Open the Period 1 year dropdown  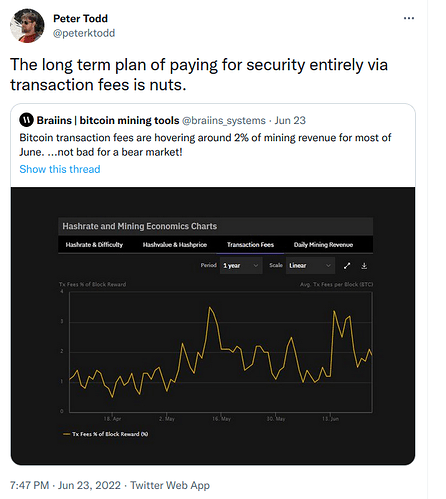(x=241, y=265)
